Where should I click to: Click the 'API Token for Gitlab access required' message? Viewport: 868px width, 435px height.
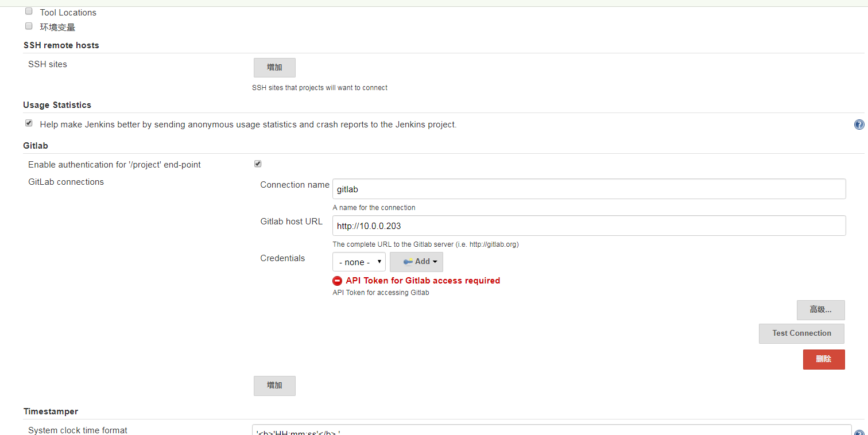pos(423,281)
